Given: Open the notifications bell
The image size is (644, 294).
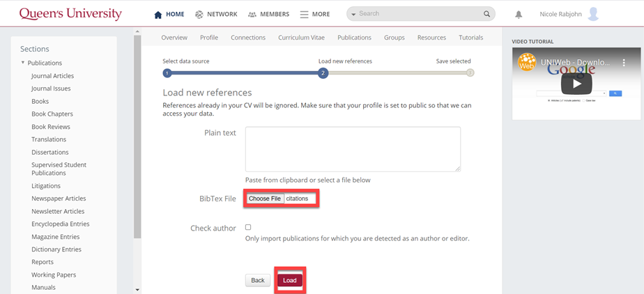Looking at the screenshot, I should [x=519, y=15].
